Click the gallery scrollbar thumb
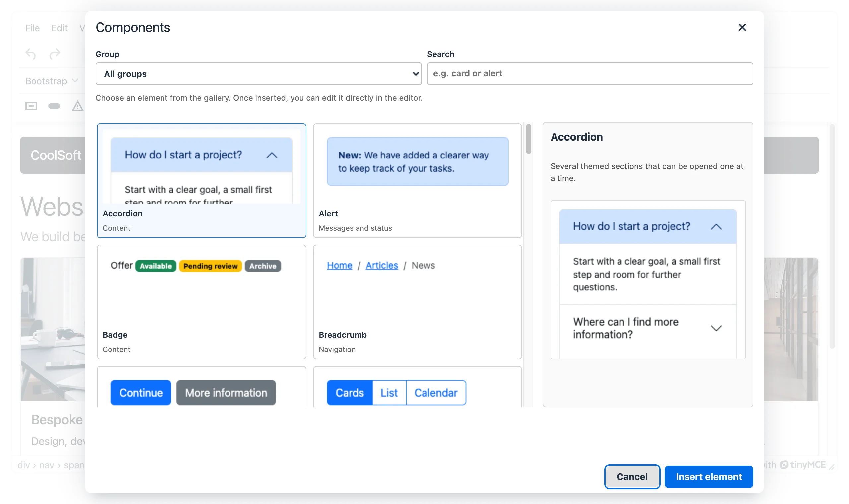The image size is (849, 504). coord(528,139)
